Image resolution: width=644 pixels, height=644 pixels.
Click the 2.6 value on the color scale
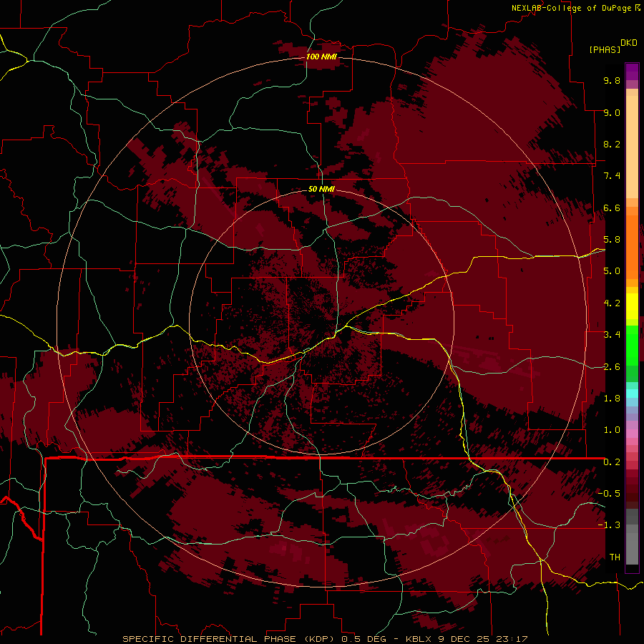[612, 367]
